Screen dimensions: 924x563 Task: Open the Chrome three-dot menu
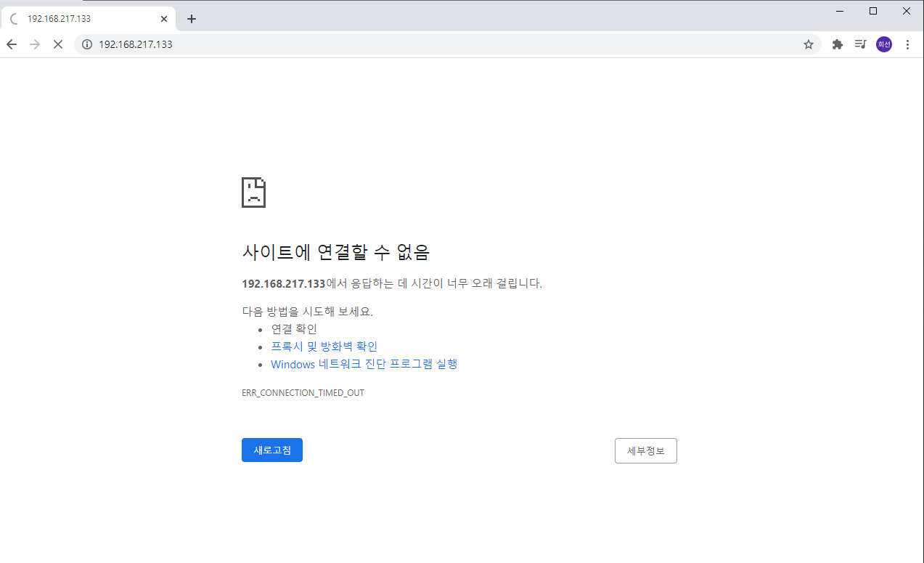907,44
